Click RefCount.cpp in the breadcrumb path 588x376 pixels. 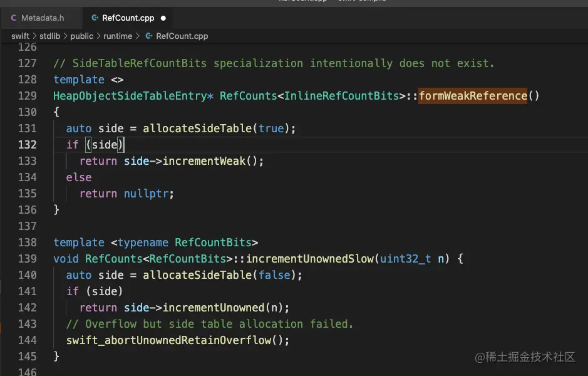pos(182,36)
